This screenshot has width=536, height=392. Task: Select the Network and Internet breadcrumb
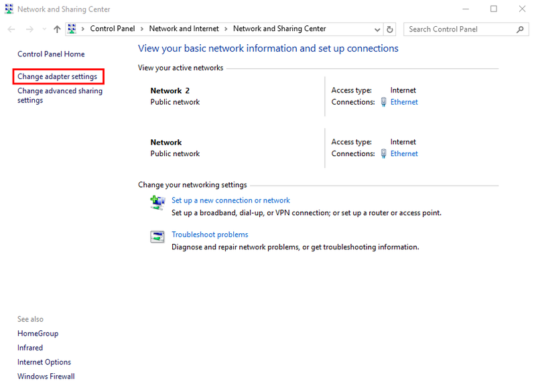[x=186, y=29]
